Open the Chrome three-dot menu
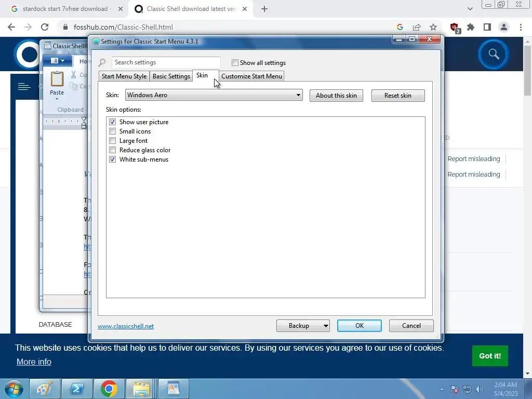The width and height of the screenshot is (532, 399). click(521, 27)
